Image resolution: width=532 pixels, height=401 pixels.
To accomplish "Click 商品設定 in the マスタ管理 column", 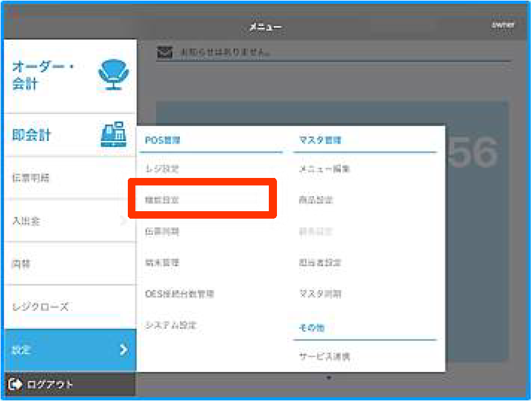I will coord(316,200).
